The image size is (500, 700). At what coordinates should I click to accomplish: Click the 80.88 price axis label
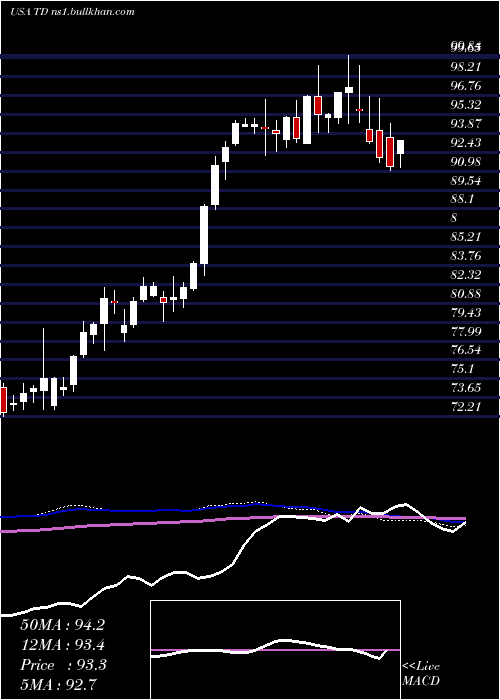click(466, 293)
